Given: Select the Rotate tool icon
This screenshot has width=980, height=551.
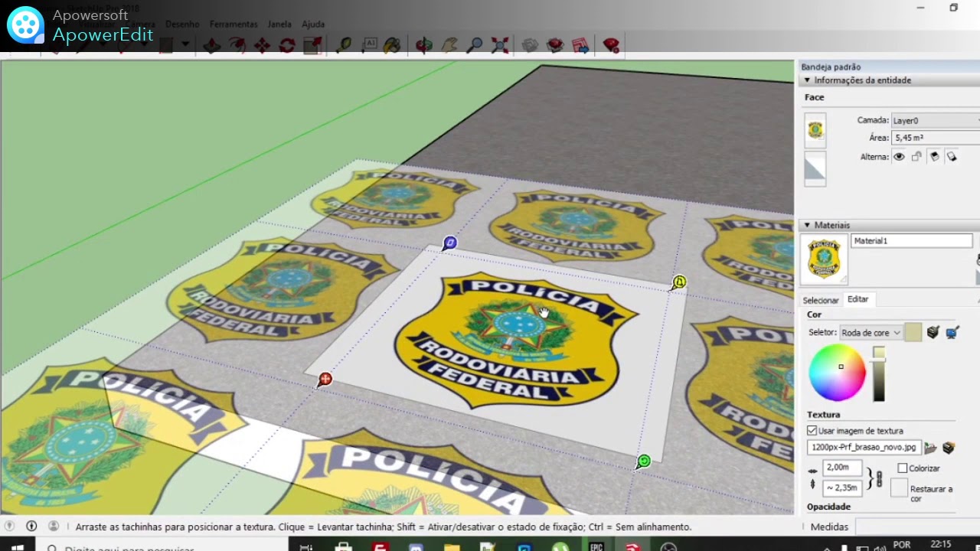Looking at the screenshot, I should (x=287, y=46).
